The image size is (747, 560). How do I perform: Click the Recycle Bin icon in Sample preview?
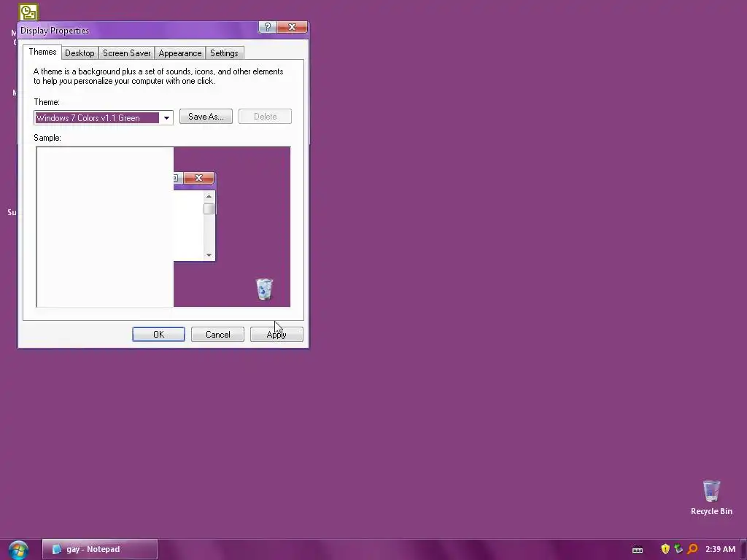(x=264, y=289)
